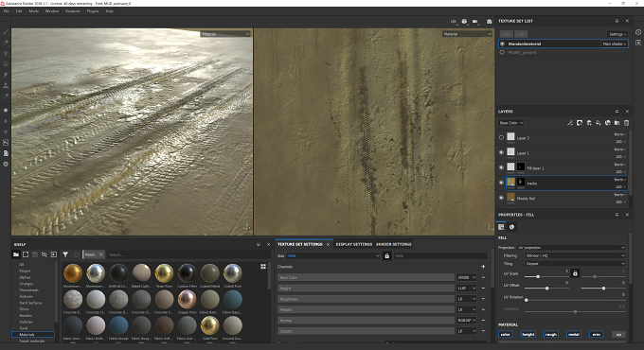Viewport: 644px width, 350px height.
Task: Open the Main shader dropdown
Action: 615,44
